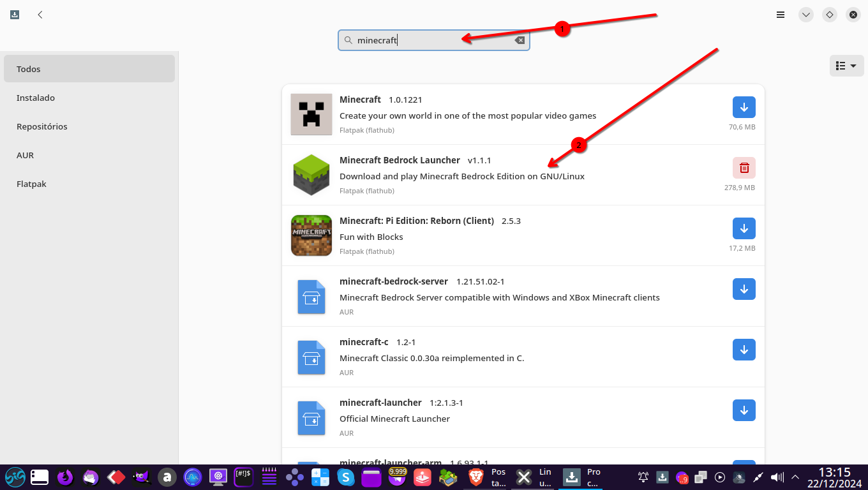Screen dimensions: 868x490
Task: Open the calculator in the taskbar
Action: pyautogui.click(x=320, y=477)
